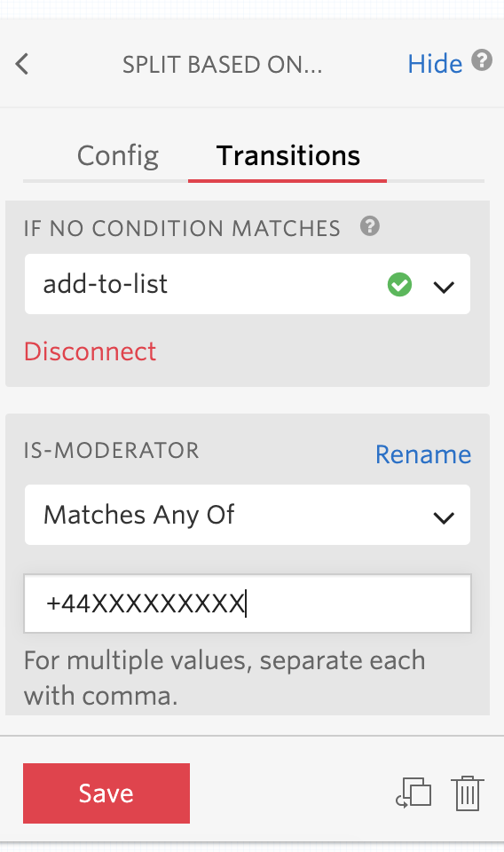The height and width of the screenshot is (852, 504).
Task: Click the green checkmark in add-to-list field
Action: 399,285
